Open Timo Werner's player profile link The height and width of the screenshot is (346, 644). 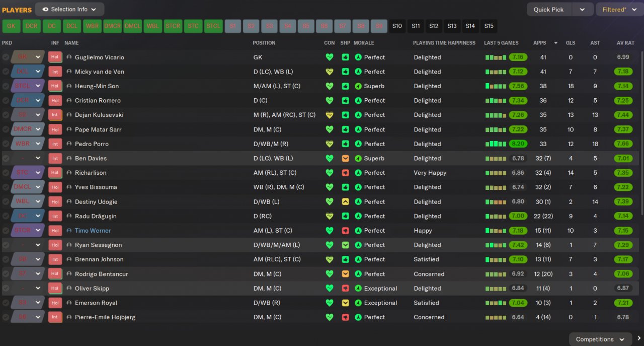pyautogui.click(x=93, y=231)
